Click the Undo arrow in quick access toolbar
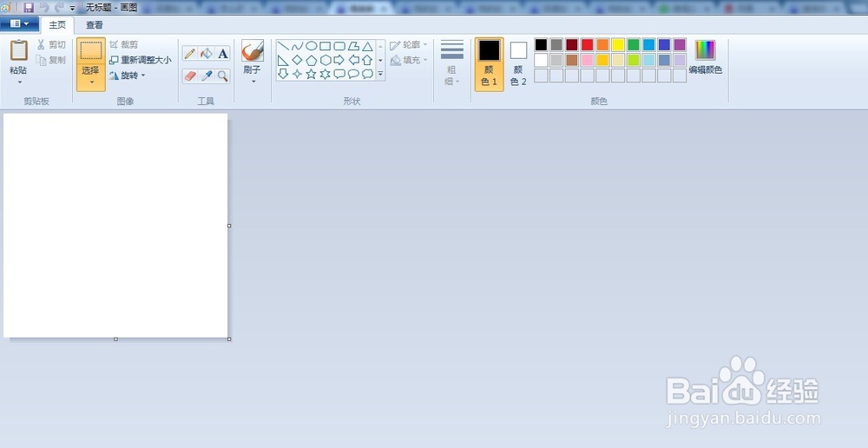 (44, 7)
